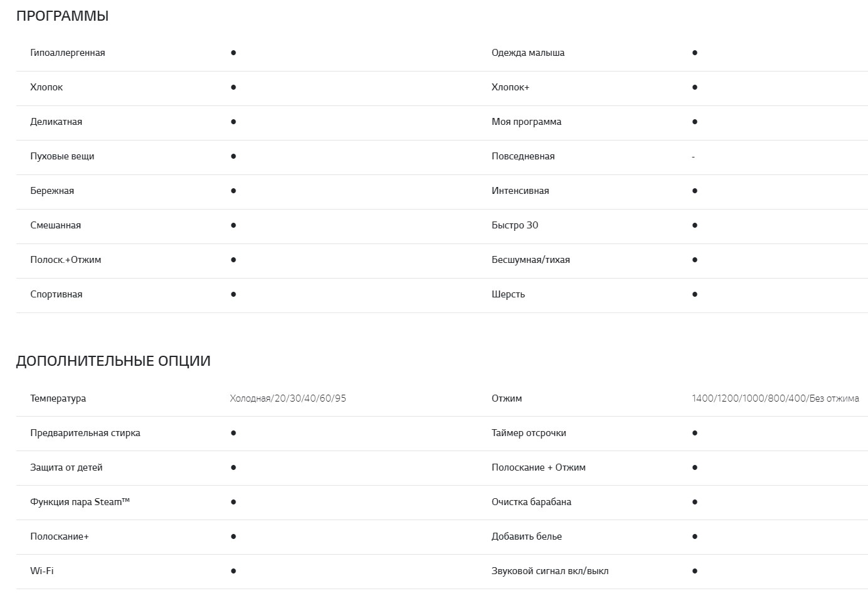Click the Моя программа label

[x=526, y=122]
